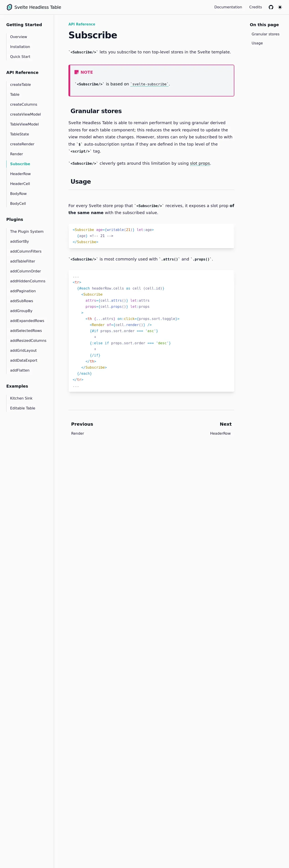Open The Plugin System page
The image size is (289, 868).
tap(27, 231)
